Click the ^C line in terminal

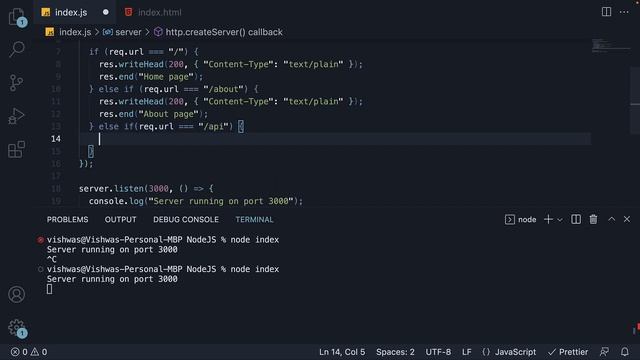pyautogui.click(x=51, y=259)
